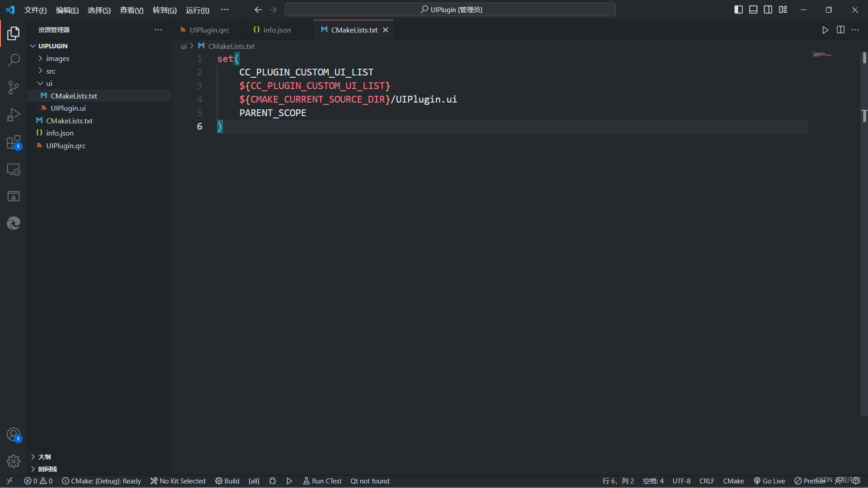
Task: Select UTF-8 encoding in status bar
Action: (x=682, y=481)
